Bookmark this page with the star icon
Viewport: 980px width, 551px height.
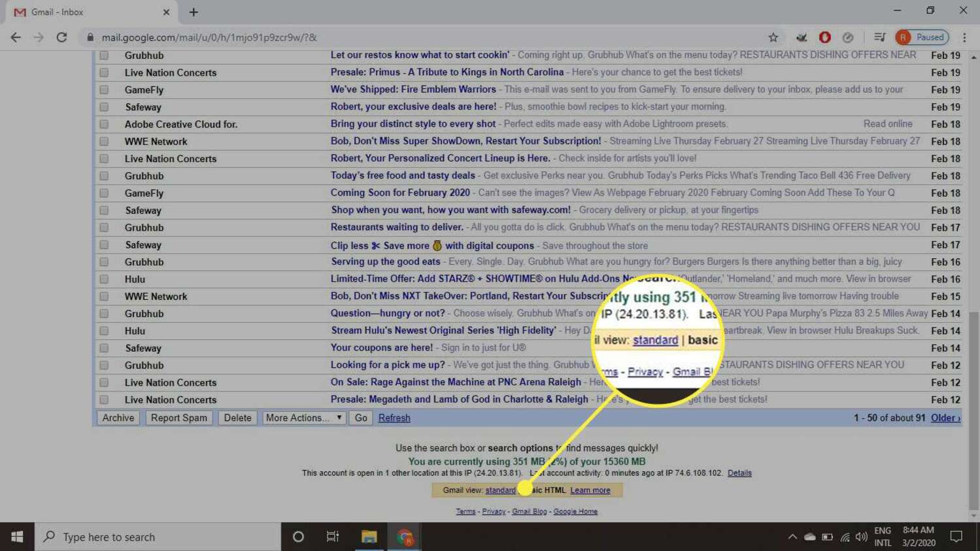[773, 37]
